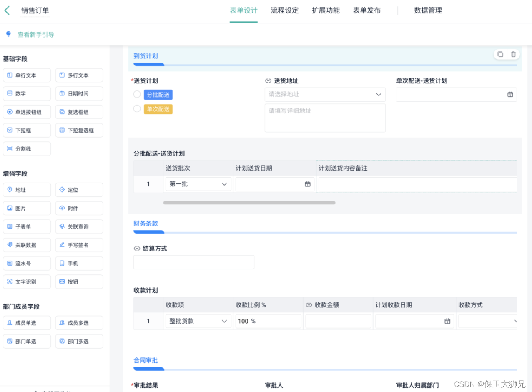Click the 部门成员字段 heading in sidebar
This screenshot has width=532, height=392.
21,307
